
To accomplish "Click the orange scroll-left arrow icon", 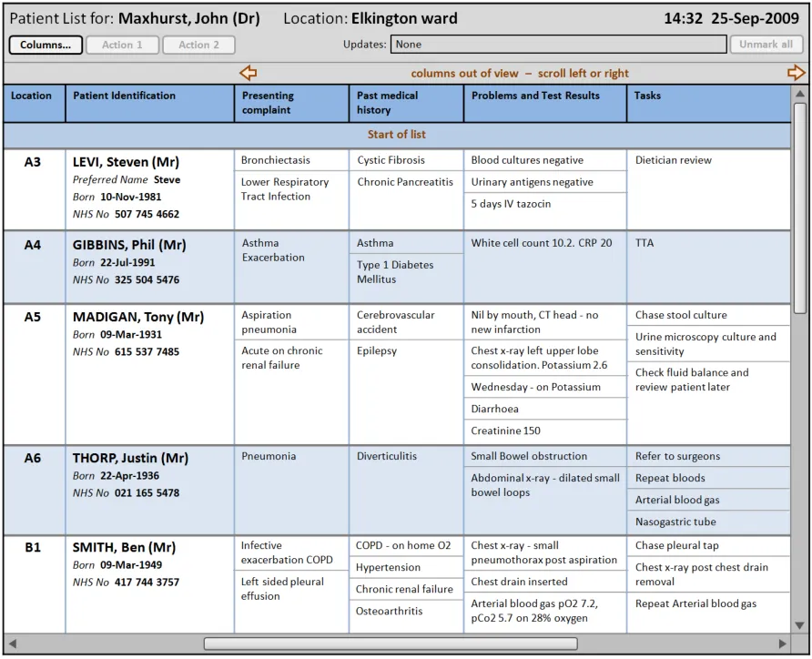I will coord(248,73).
